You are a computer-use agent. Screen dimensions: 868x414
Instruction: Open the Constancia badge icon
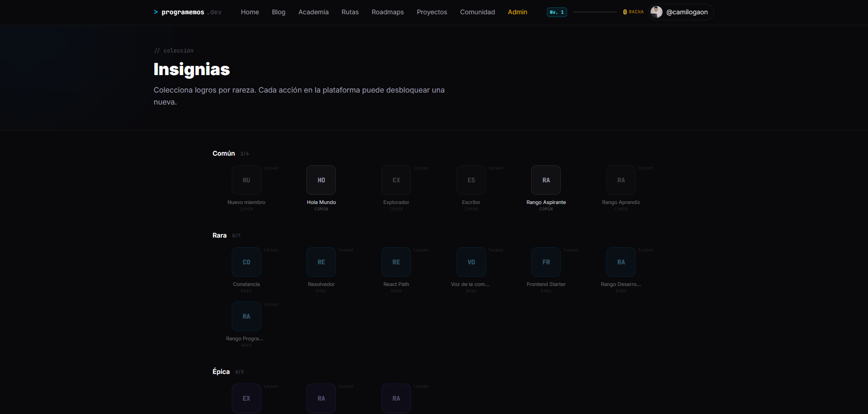point(246,262)
